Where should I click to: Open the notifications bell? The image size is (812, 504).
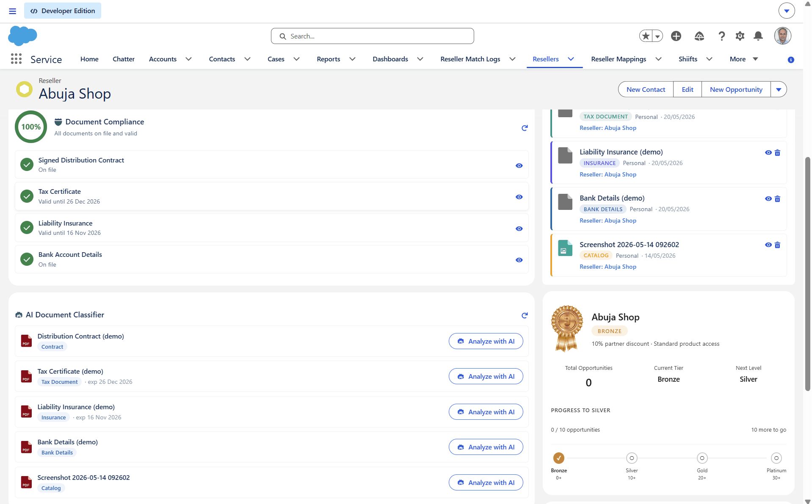pyautogui.click(x=758, y=36)
